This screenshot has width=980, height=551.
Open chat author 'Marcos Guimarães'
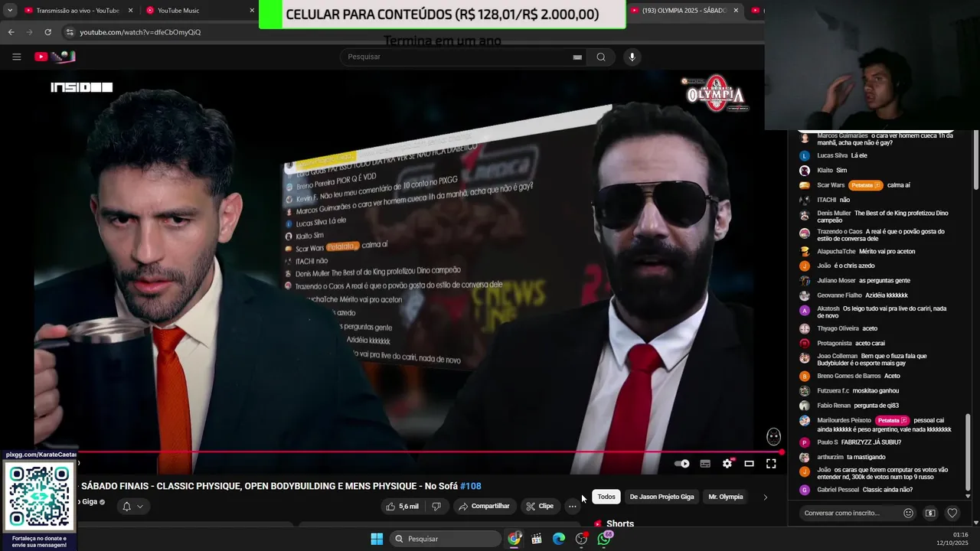click(842, 135)
